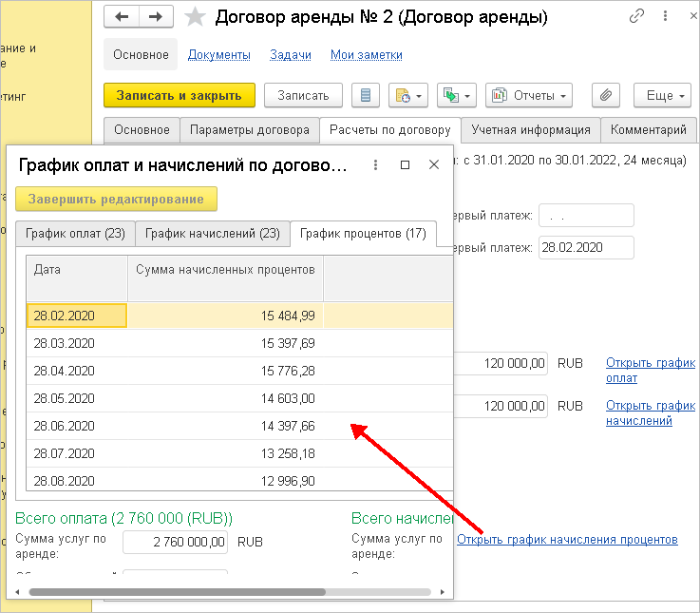Select the Учетная информация tab
The image size is (700, 613).
531,130
